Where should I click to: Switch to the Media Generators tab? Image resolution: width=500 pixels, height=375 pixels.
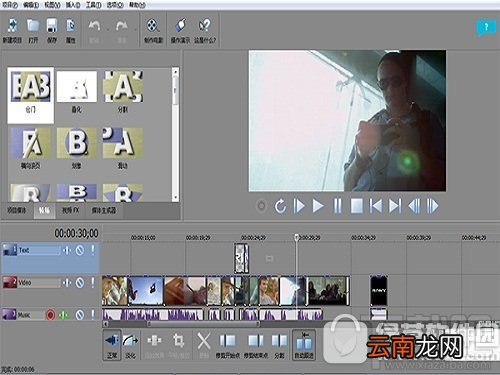point(104,211)
